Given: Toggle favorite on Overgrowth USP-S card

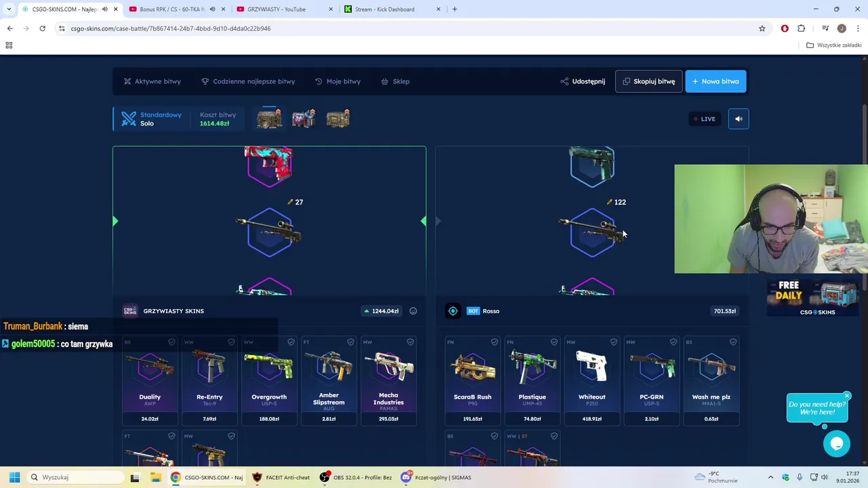Looking at the screenshot, I should coord(291,342).
